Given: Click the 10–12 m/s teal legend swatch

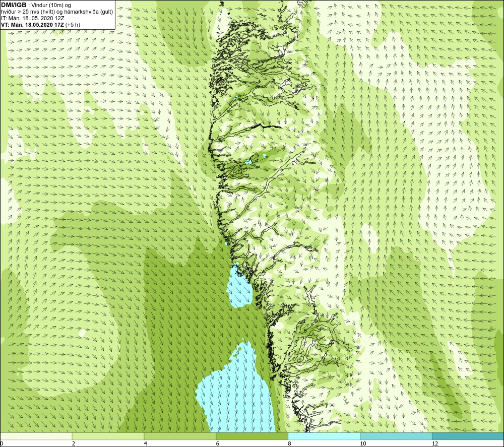Looking at the screenshot, I should click(x=396, y=436).
